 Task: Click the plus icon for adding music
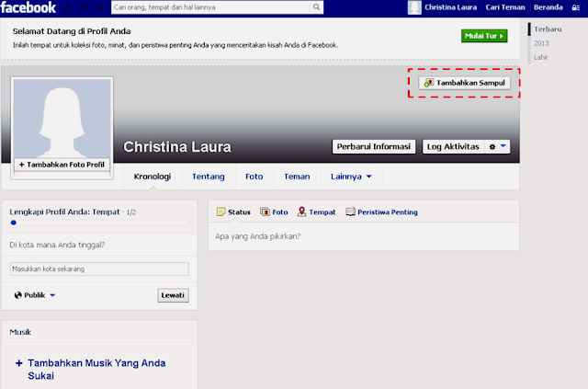pyautogui.click(x=18, y=363)
